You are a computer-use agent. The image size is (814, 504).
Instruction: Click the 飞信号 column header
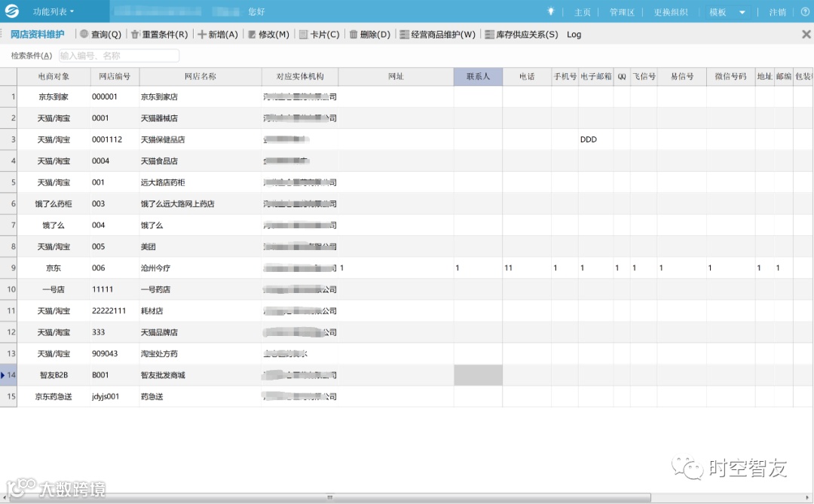click(x=644, y=76)
